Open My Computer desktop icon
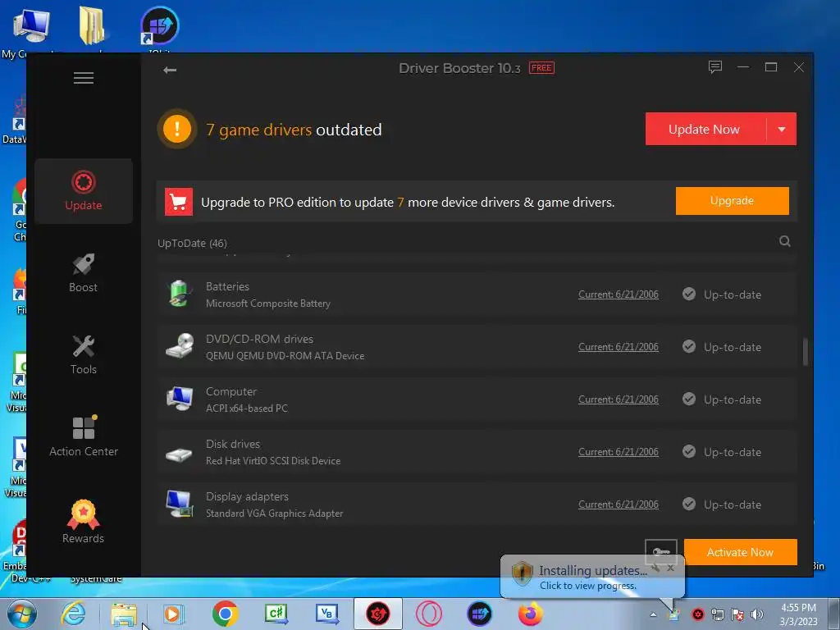Viewport: 840px width, 630px height. click(x=30, y=27)
